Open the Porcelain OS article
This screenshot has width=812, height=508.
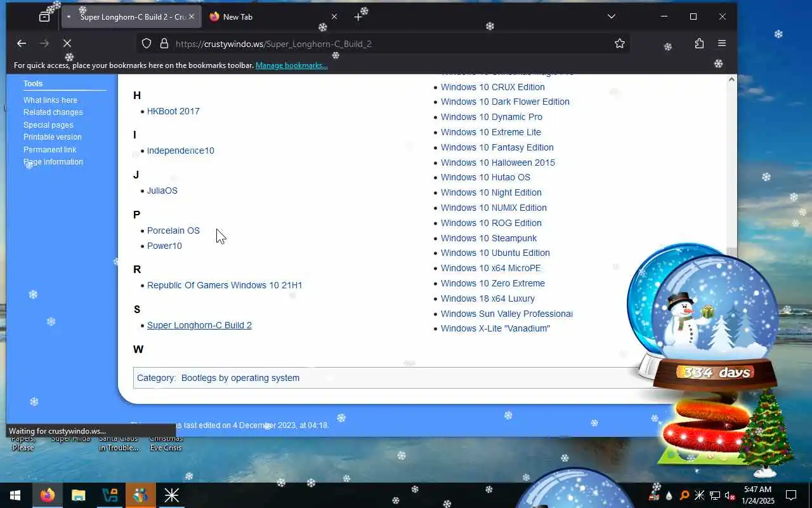[x=173, y=231]
